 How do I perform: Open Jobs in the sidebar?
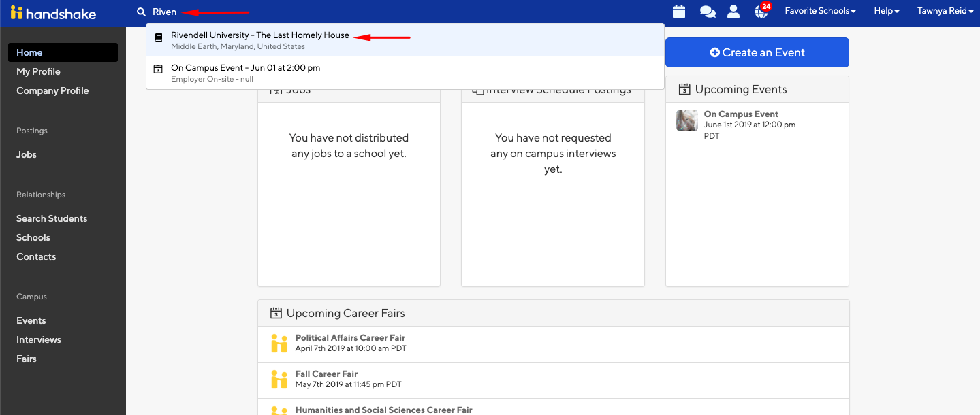27,154
